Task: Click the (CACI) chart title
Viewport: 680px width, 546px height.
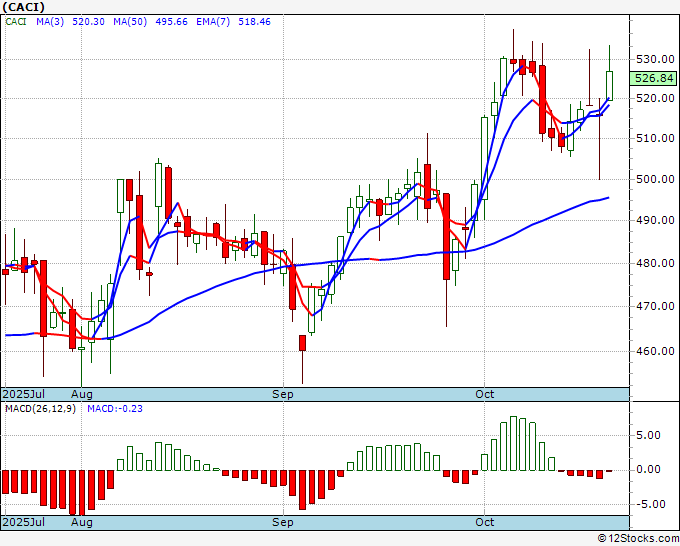Action: click(23, 7)
